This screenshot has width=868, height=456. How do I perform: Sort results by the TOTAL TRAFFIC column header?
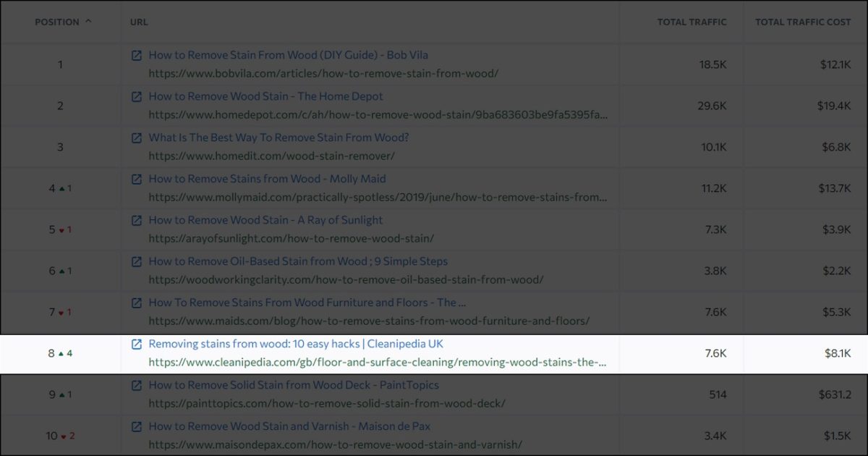691,22
